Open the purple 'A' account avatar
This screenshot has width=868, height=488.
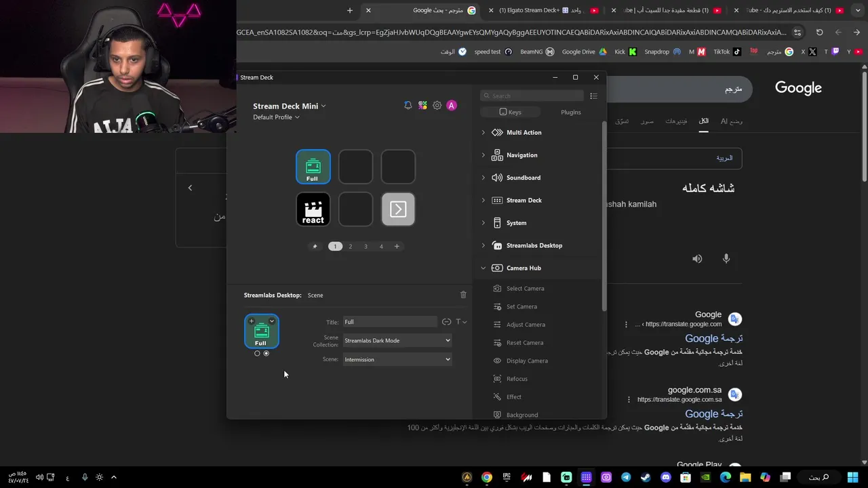coord(452,106)
